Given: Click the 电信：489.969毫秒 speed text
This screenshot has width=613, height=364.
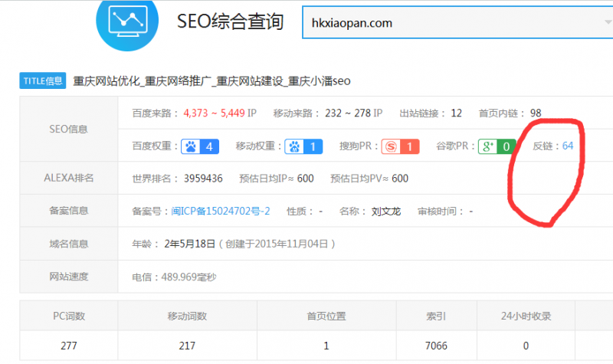Looking at the screenshot, I should point(174,277).
